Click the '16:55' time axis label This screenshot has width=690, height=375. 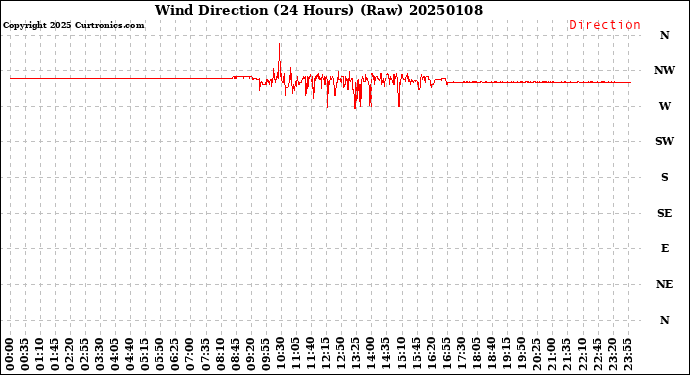[x=446, y=354]
